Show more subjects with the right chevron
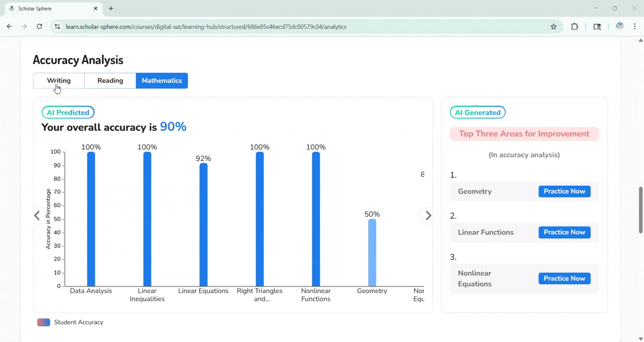The height and width of the screenshot is (342, 644). pos(427,216)
